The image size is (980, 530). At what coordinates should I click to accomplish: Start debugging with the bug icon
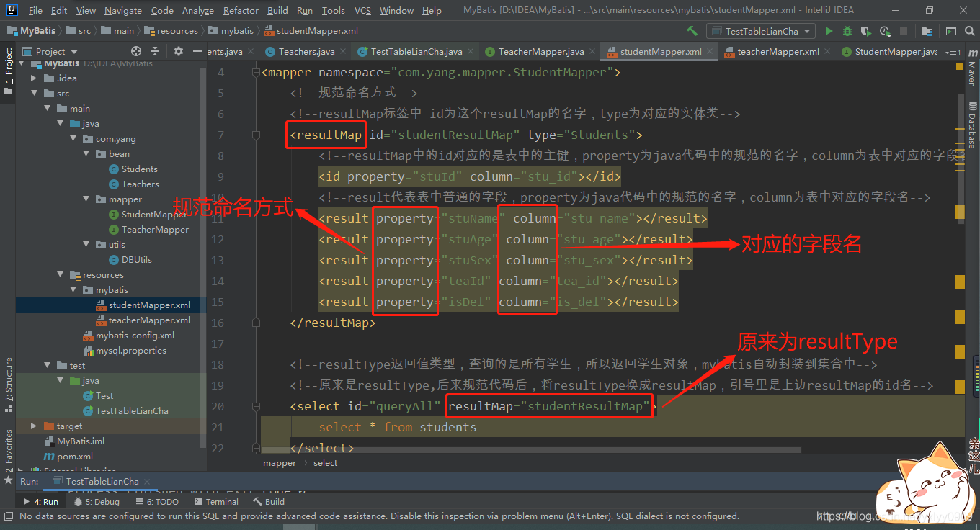click(847, 31)
